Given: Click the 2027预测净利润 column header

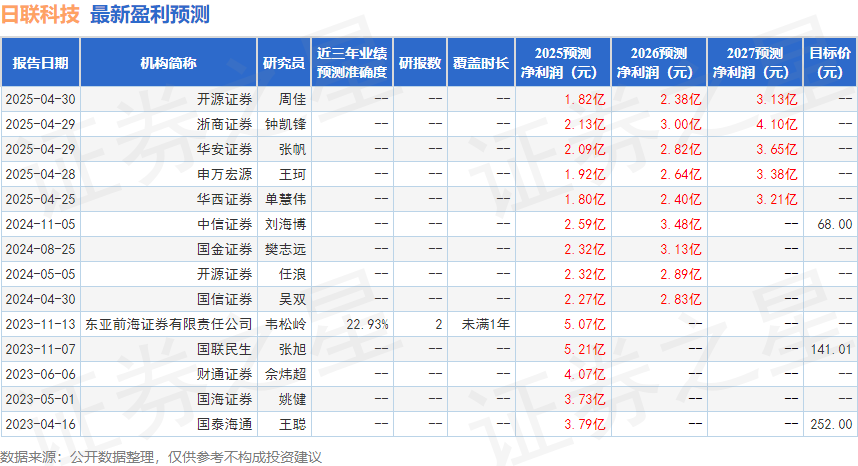Looking at the screenshot, I should 755,63.
